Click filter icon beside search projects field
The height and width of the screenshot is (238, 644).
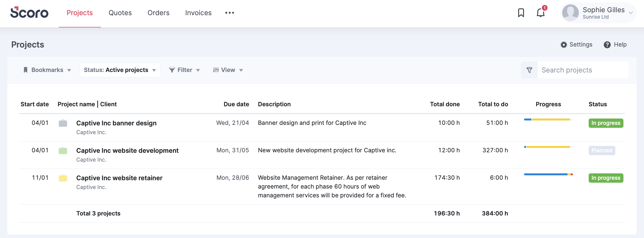[x=529, y=70]
